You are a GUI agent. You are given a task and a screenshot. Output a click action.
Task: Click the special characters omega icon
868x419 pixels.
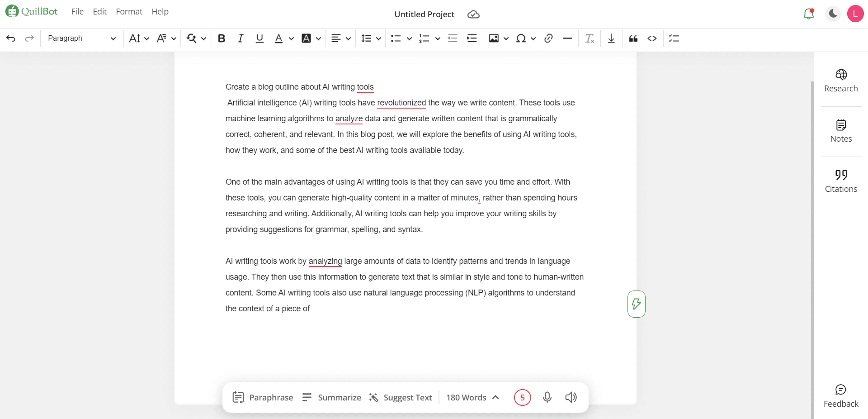521,38
